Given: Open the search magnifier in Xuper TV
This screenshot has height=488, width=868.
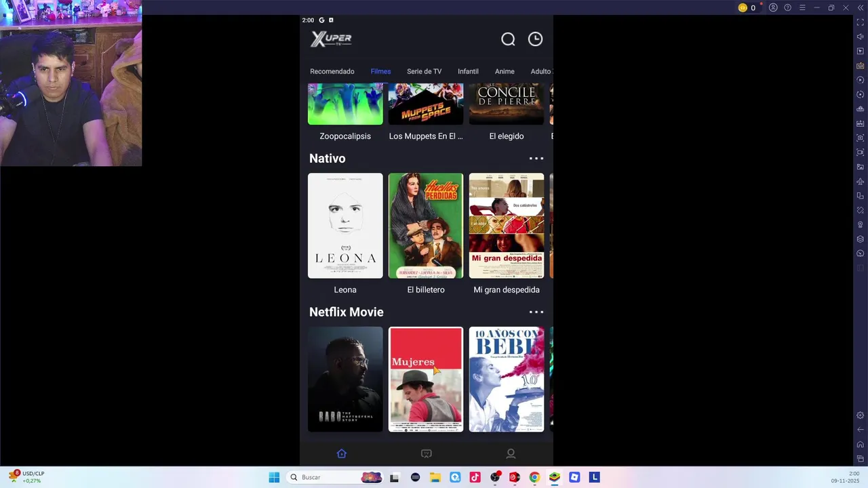Looking at the screenshot, I should (508, 39).
